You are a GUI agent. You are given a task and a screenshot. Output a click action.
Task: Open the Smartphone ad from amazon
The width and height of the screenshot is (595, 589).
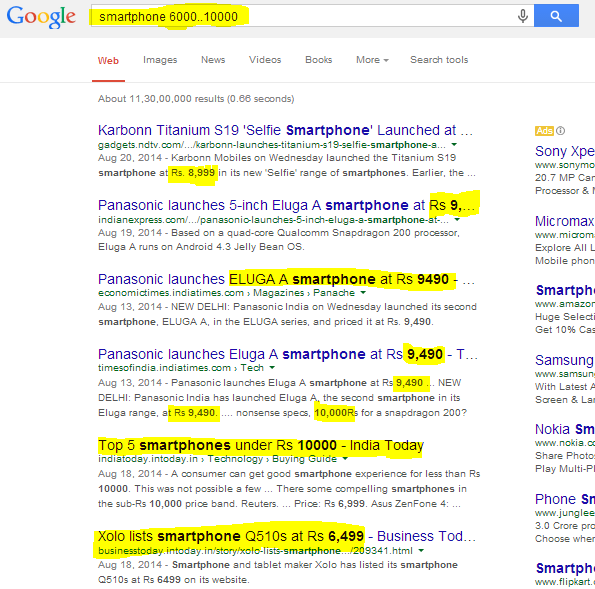(565, 290)
